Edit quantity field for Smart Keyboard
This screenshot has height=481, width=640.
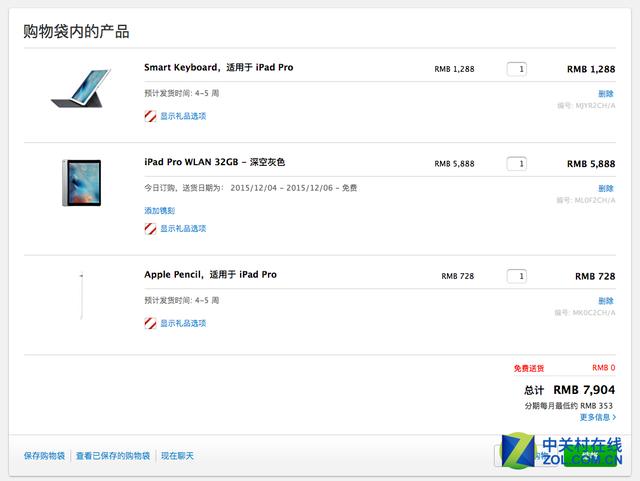pos(517,69)
